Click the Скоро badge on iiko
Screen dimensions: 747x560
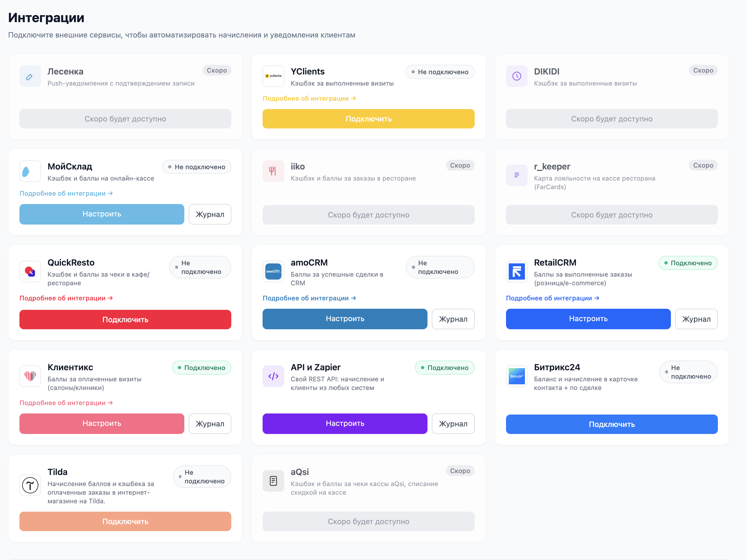(x=460, y=165)
